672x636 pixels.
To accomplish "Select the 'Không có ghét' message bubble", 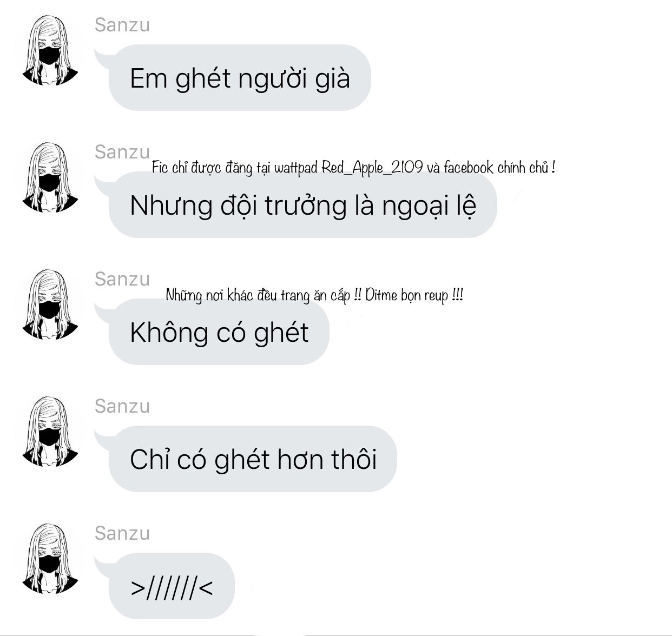I will (219, 332).
